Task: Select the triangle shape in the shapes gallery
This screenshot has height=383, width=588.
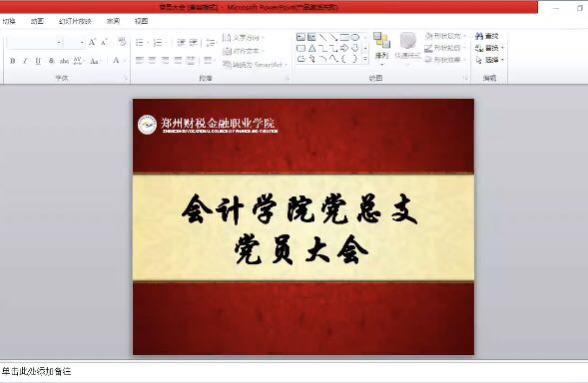Action: point(312,48)
